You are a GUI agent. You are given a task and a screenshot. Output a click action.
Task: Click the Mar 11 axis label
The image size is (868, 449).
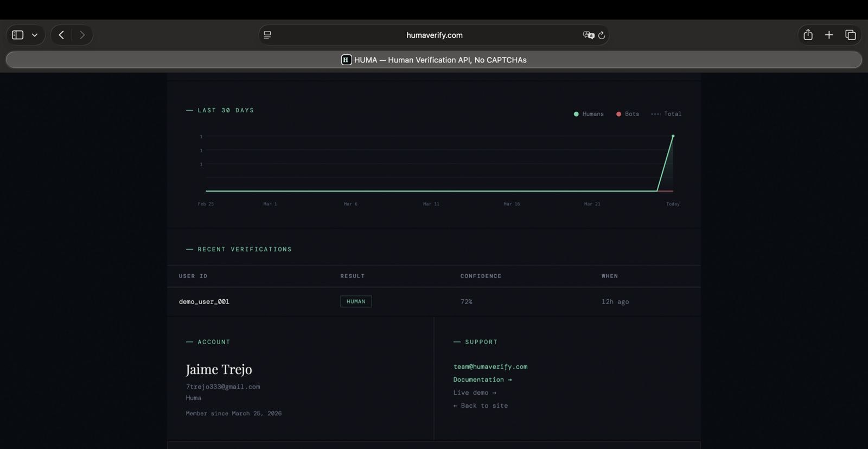click(x=431, y=204)
